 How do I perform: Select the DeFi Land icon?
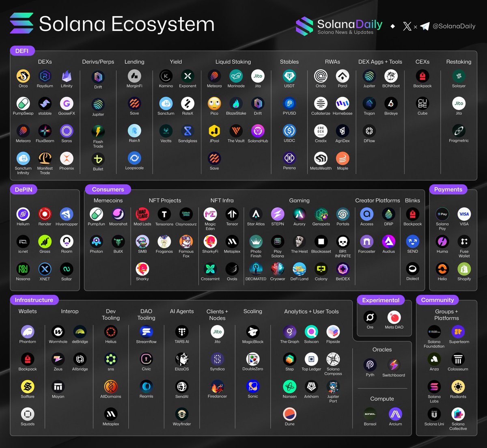[299, 269]
